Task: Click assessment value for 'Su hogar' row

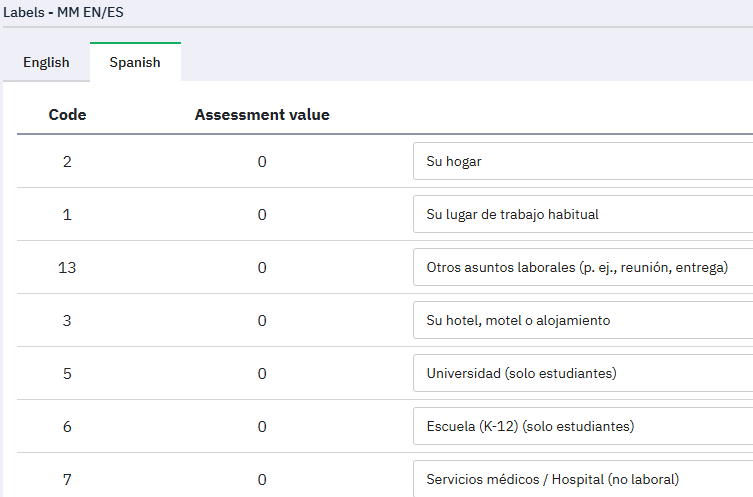Action: (x=262, y=161)
